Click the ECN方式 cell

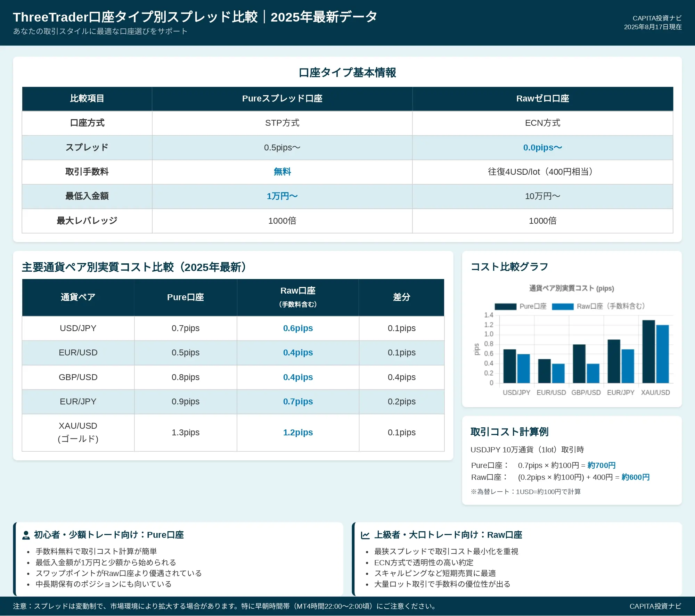543,123
